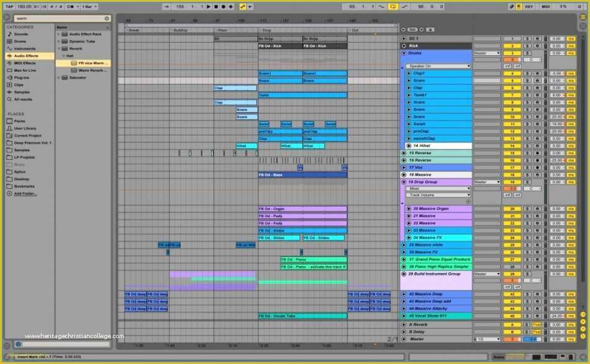
Task: Start playback with the Play button
Action: pos(208,6)
